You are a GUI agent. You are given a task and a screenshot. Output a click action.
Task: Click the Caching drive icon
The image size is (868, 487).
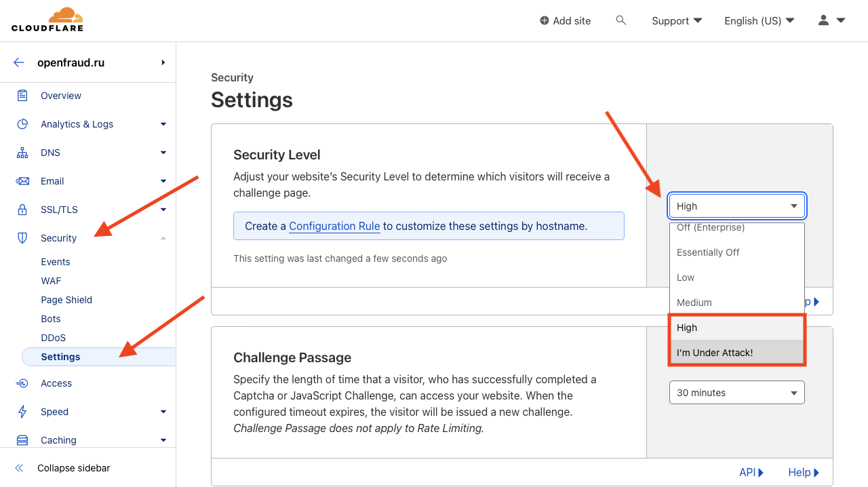[x=22, y=440]
